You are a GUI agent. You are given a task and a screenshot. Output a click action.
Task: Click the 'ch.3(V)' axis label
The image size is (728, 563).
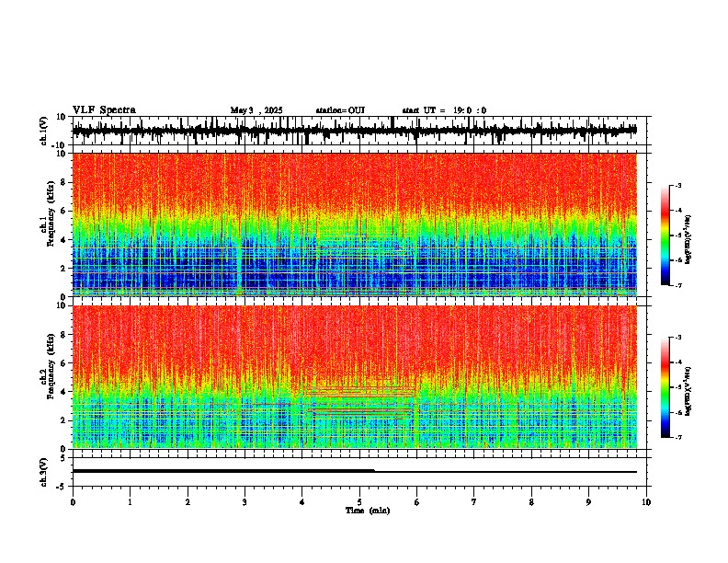pos(44,472)
